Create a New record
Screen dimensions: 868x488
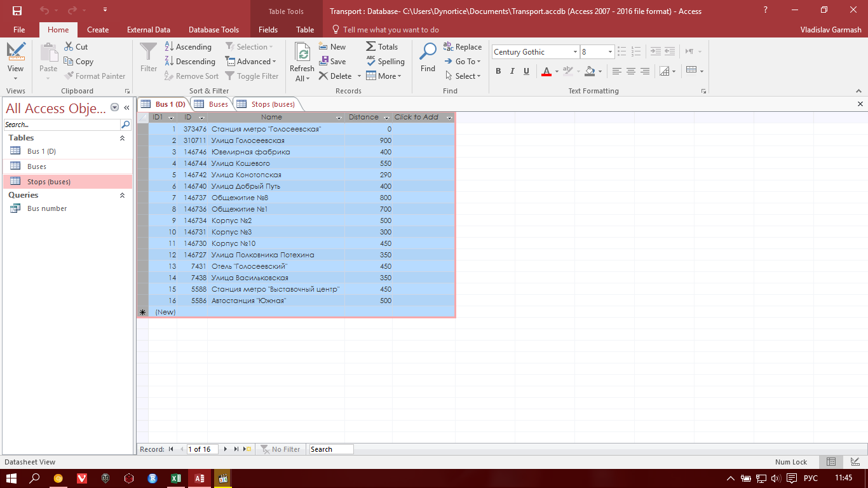click(332, 47)
